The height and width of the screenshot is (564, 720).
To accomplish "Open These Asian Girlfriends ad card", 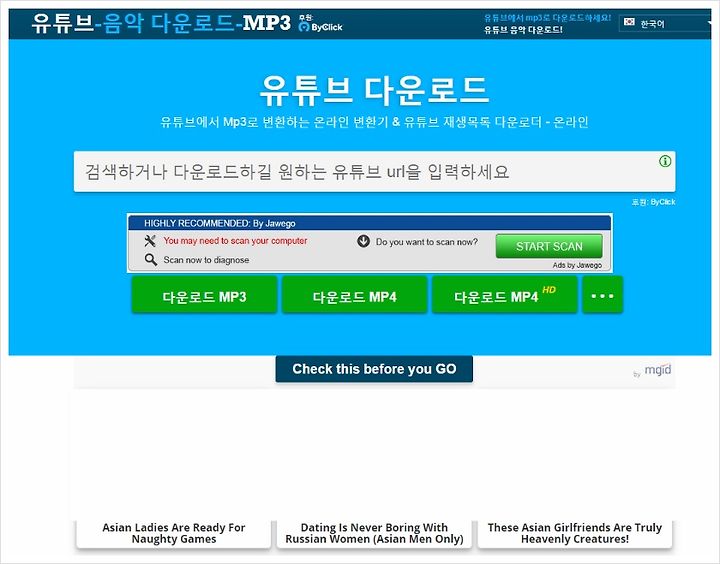I will click(x=575, y=533).
